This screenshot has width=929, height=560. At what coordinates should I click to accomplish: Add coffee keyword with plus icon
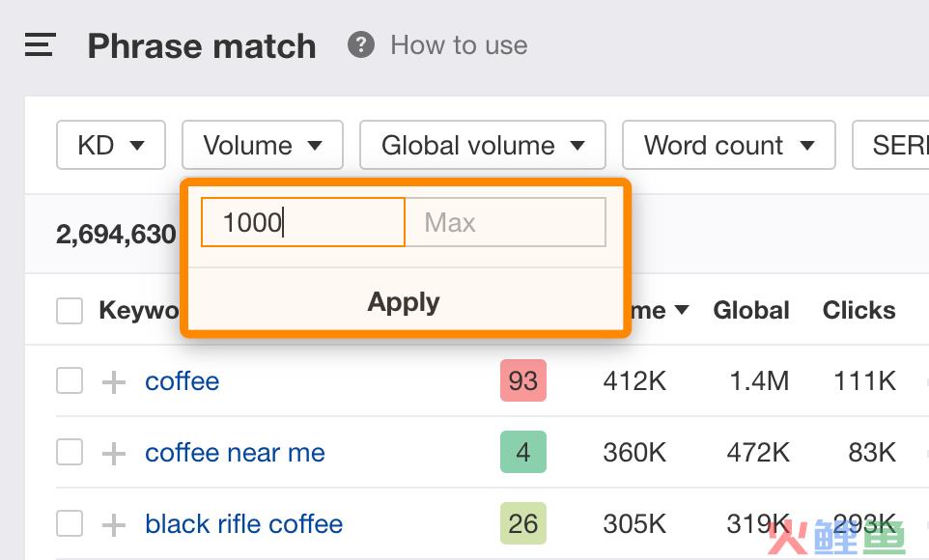(113, 382)
